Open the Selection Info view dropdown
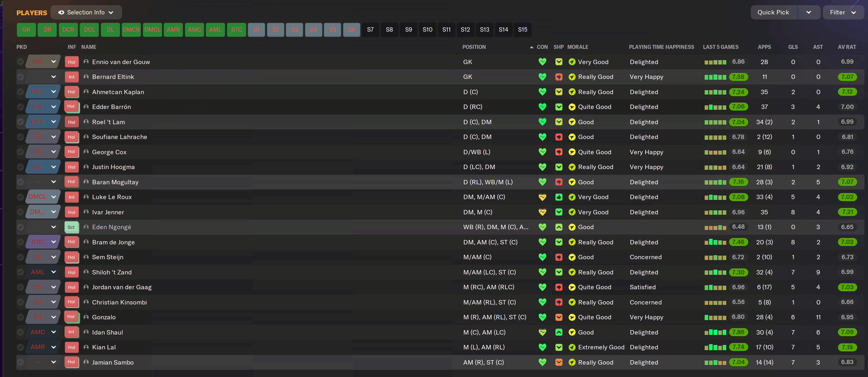The image size is (868, 377). click(86, 13)
